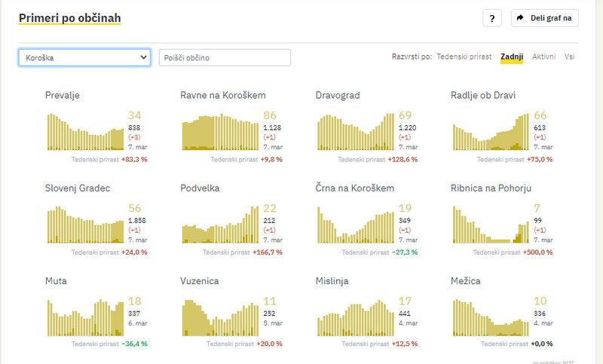Click the Poišči občino search field
The height and width of the screenshot is (364, 603).
(225, 58)
